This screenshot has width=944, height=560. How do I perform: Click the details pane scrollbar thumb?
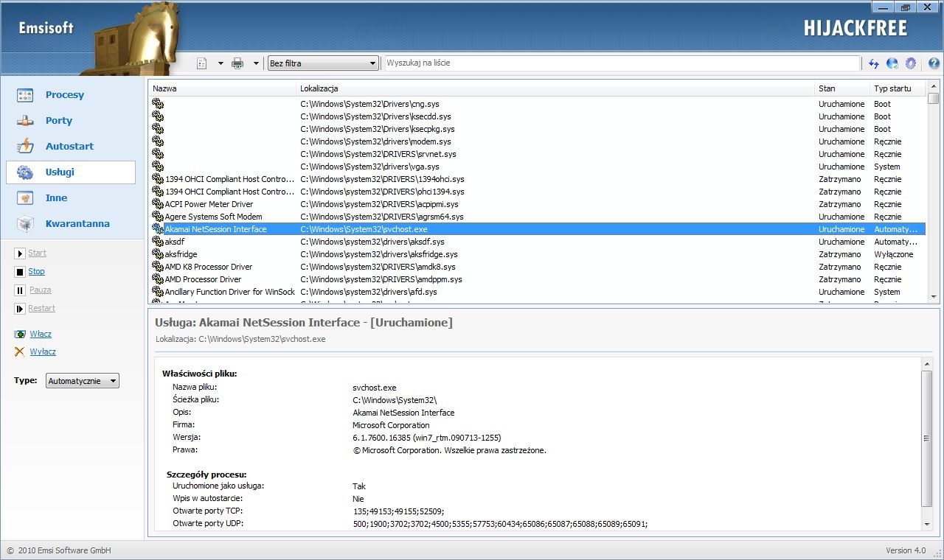click(927, 438)
